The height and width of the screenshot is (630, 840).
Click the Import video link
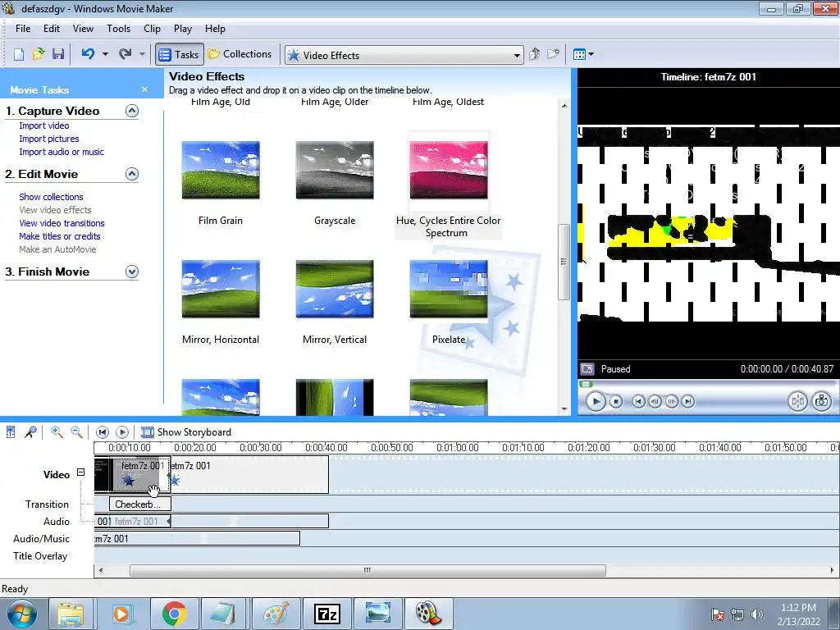coord(44,126)
